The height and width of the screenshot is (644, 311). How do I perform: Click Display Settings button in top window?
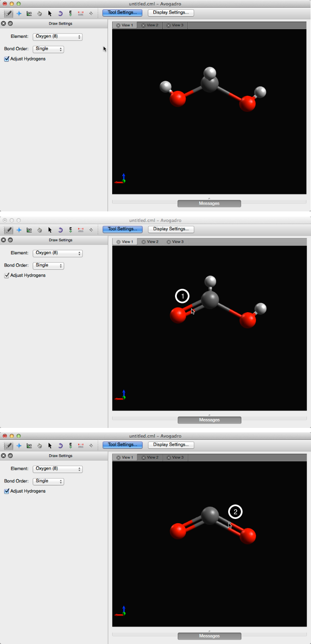click(171, 13)
